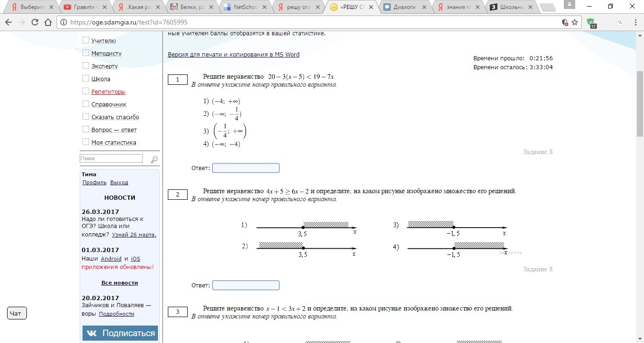Click the search magnifier icon beside Поиск
The height and width of the screenshot is (343, 644).
(x=154, y=159)
